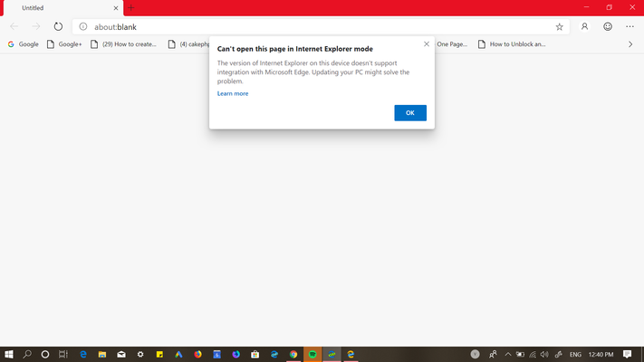Viewport: 644px width, 362px height.
Task: Open Cortana circle icon
Action: coord(45,354)
